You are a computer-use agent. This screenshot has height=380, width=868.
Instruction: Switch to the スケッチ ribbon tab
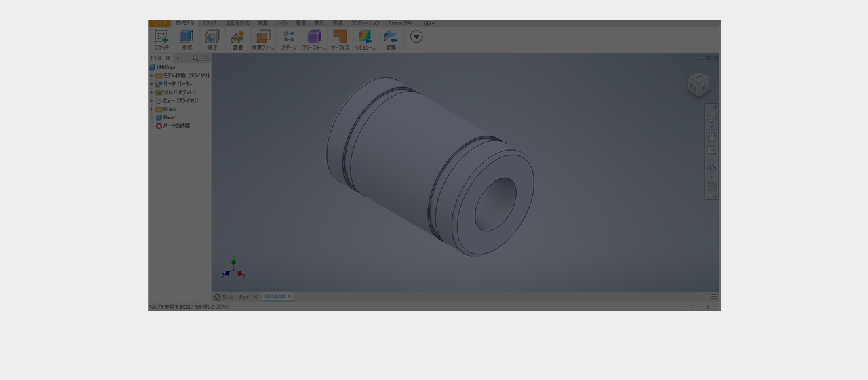tap(210, 23)
